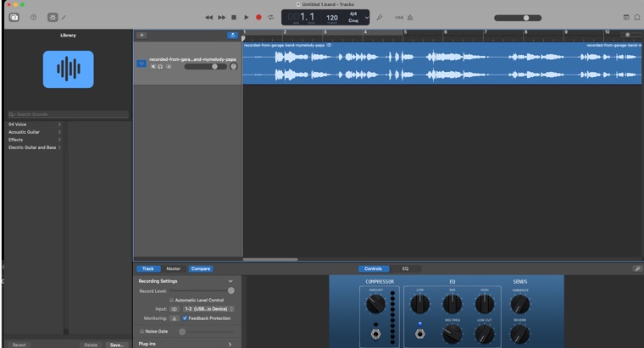Collapse the Recording Settings section chevron
644x348 pixels.
(230, 281)
